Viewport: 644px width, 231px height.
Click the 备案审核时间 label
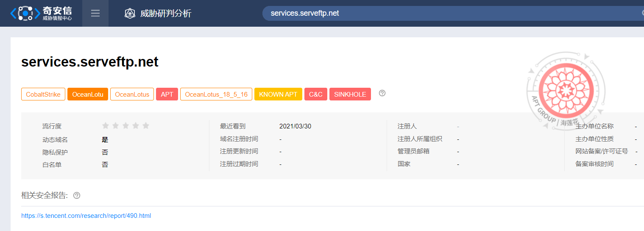tap(594, 164)
